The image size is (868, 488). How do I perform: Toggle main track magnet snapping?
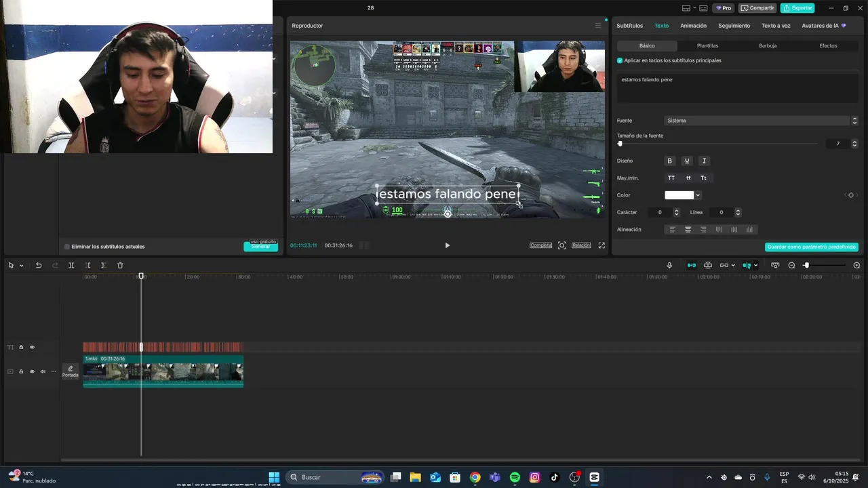pyautogui.click(x=692, y=265)
